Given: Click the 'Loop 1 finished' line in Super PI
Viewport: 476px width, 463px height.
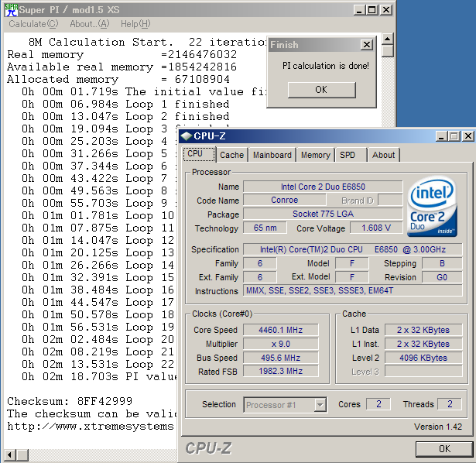Looking at the screenshot, I should pyautogui.click(x=125, y=105).
